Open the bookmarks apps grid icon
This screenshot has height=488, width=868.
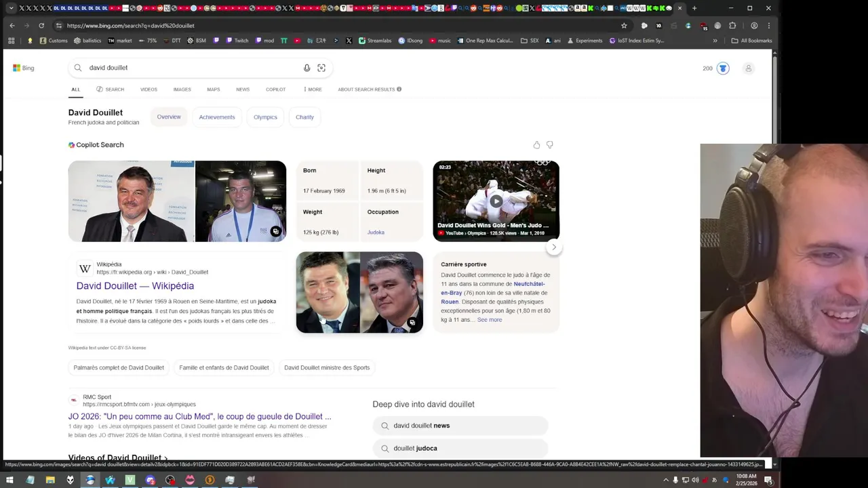coord(11,41)
